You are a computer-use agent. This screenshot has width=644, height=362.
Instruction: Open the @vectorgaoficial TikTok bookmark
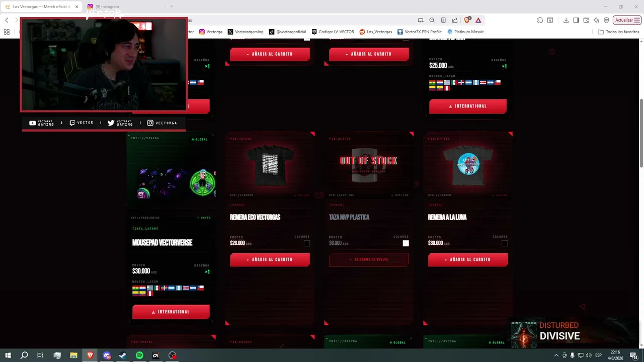287,32
